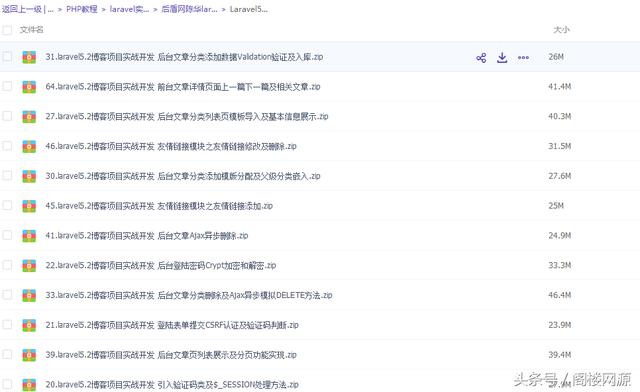Open file 27 后台文章分类列表页模板导入.zip
Viewport: 640px width, 392px height.
pyautogui.click(x=187, y=117)
